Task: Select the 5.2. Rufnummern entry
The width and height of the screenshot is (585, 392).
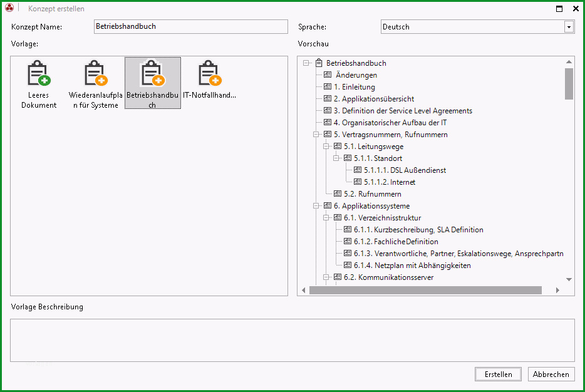Action: coord(372,194)
